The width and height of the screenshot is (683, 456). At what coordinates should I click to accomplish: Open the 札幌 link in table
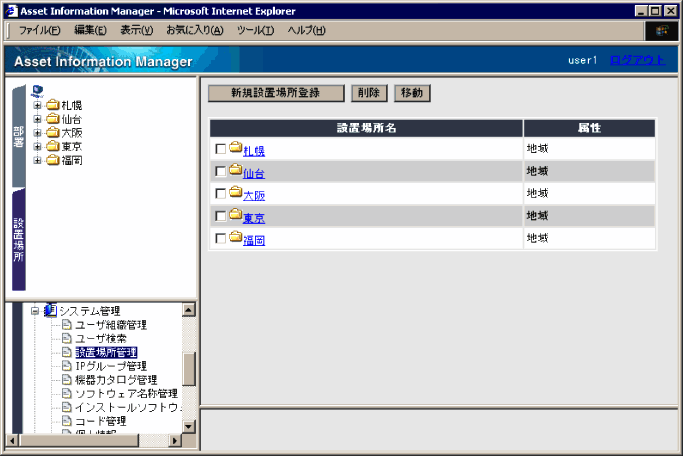click(254, 151)
